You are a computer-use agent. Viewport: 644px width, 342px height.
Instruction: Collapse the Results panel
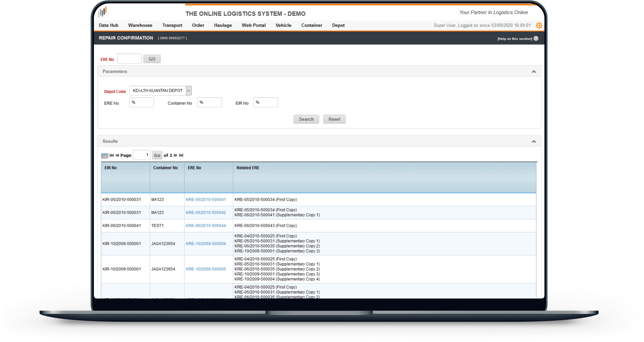pyautogui.click(x=533, y=141)
